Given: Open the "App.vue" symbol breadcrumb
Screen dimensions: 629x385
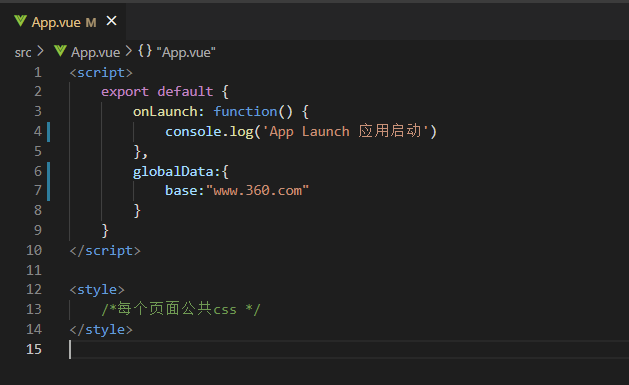Looking at the screenshot, I should coord(186,53).
